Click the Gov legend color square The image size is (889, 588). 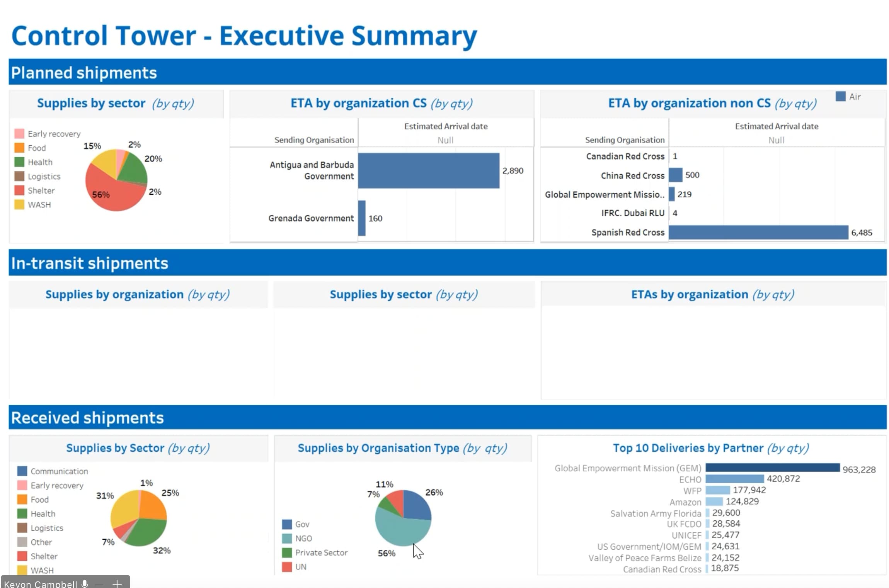(x=287, y=524)
